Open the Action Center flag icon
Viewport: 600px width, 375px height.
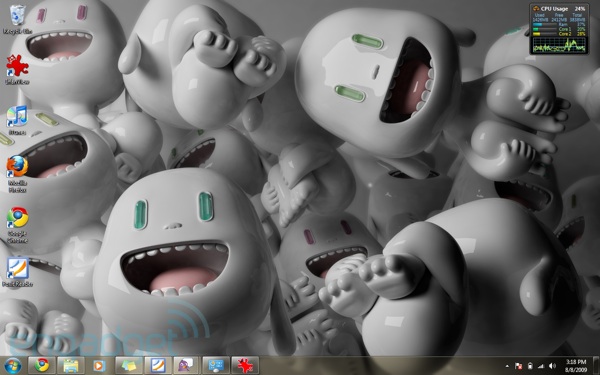(518, 366)
